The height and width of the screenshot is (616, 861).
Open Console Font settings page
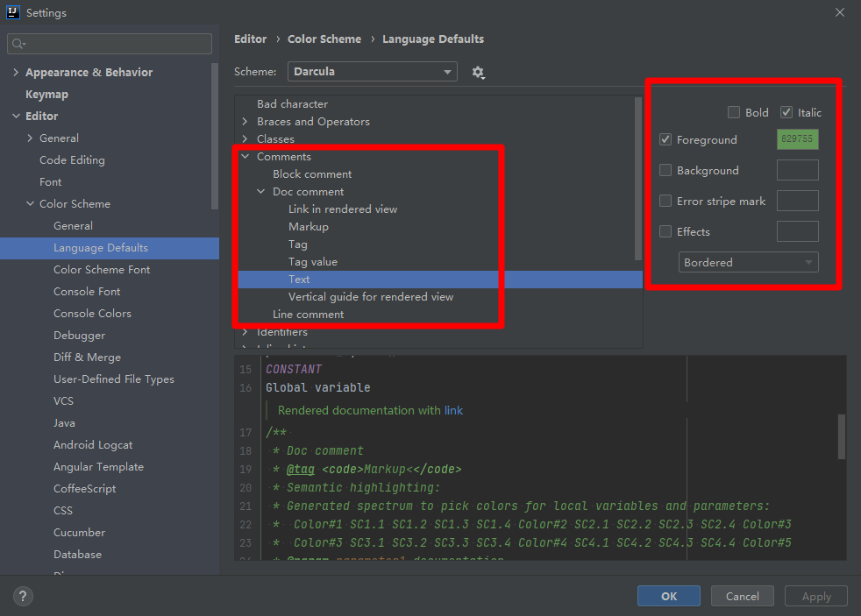tap(87, 292)
